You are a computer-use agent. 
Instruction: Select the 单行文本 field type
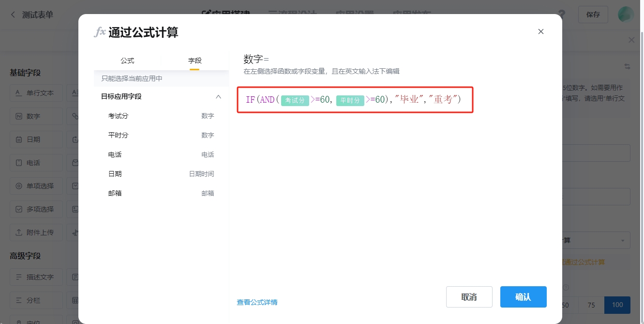coord(36,93)
